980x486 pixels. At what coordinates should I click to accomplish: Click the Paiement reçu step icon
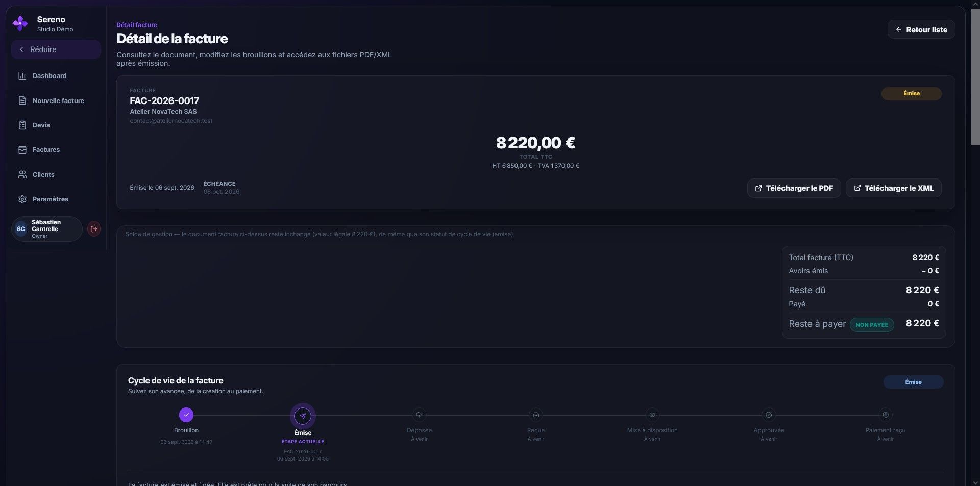click(x=886, y=415)
